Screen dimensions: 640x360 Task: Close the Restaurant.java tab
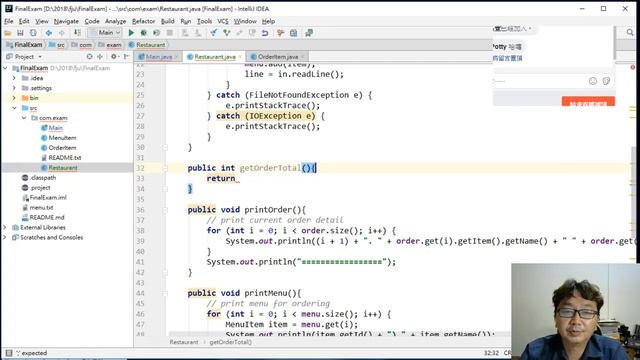[x=240, y=57]
